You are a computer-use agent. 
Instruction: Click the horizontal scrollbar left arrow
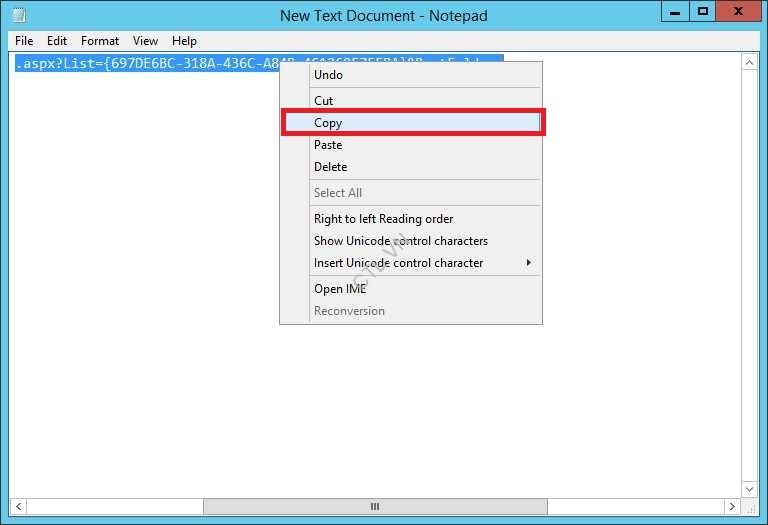coord(19,507)
